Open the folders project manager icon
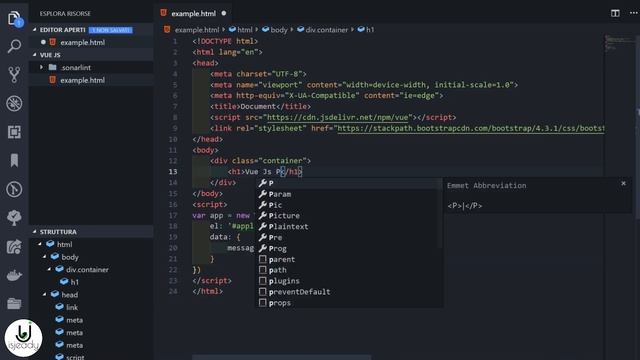This screenshot has width=640, height=360. pyautogui.click(x=14, y=303)
